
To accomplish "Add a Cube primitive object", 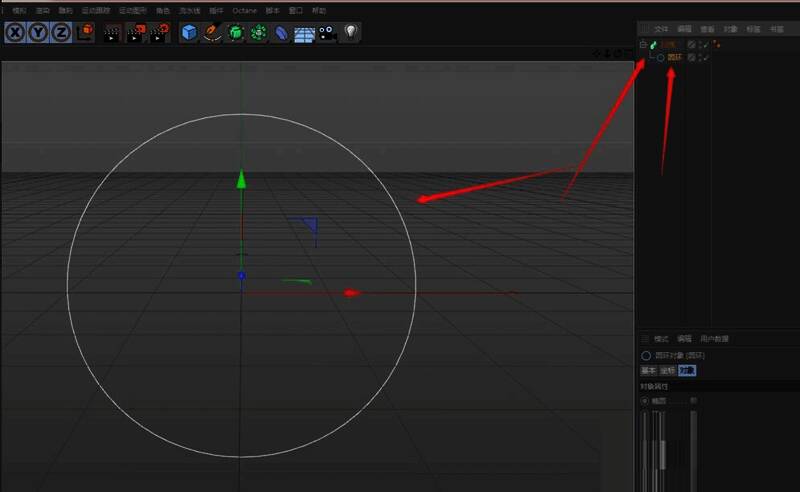I will [x=189, y=33].
